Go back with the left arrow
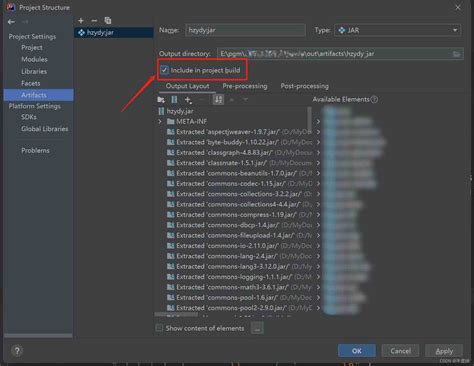 click(11, 22)
